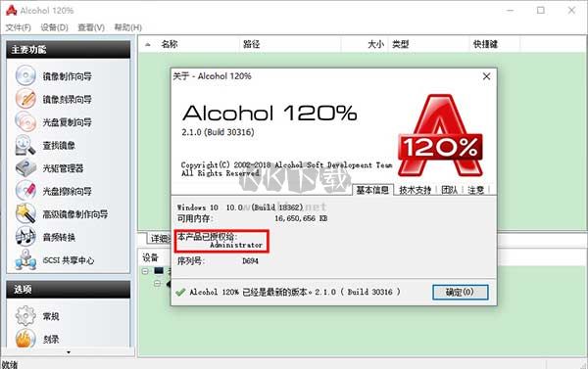588x369 pixels.
Task: Select the 查找镜像 search icon
Action: pyautogui.click(x=25, y=145)
